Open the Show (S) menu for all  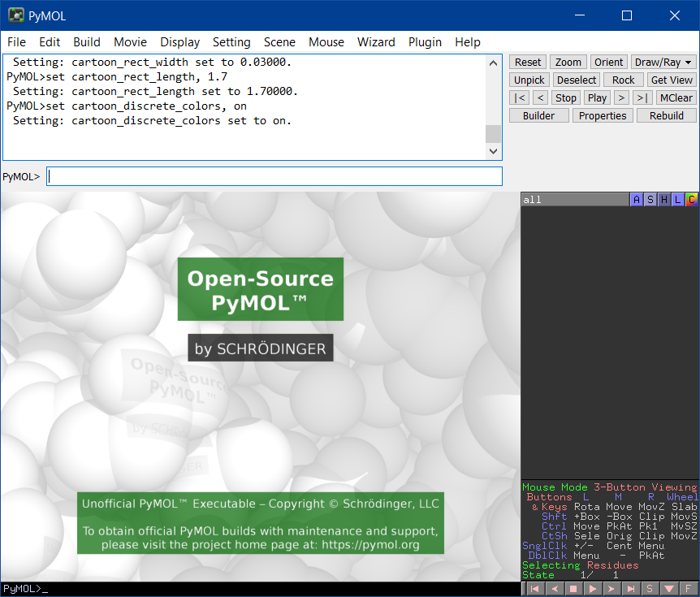coord(650,200)
